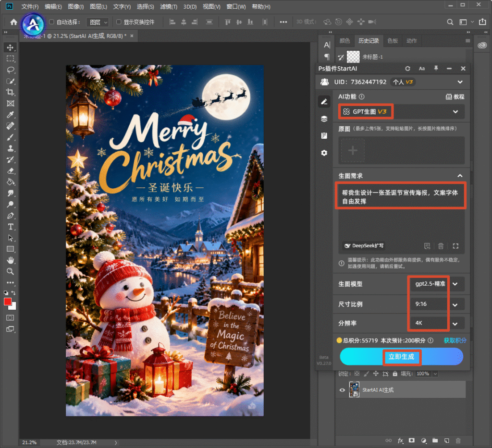Select the Pen tool

point(11,216)
